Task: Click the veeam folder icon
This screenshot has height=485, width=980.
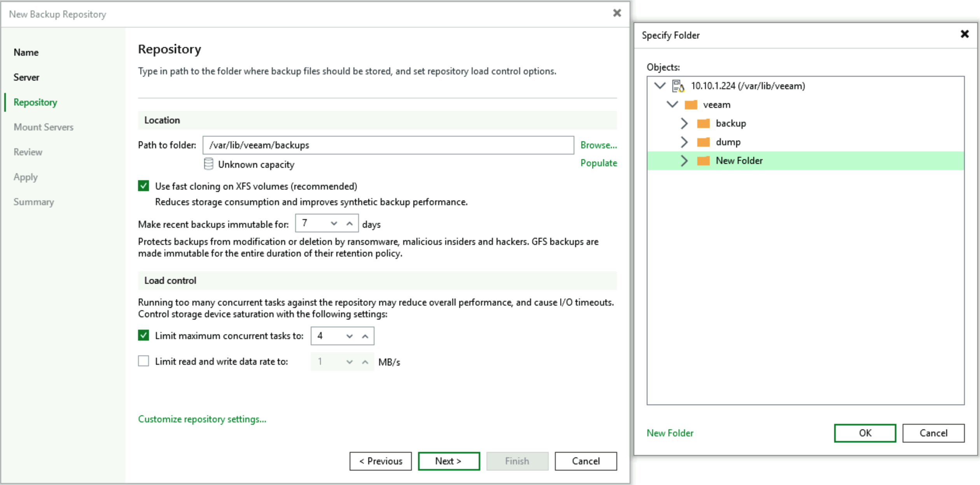Action: 691,105
